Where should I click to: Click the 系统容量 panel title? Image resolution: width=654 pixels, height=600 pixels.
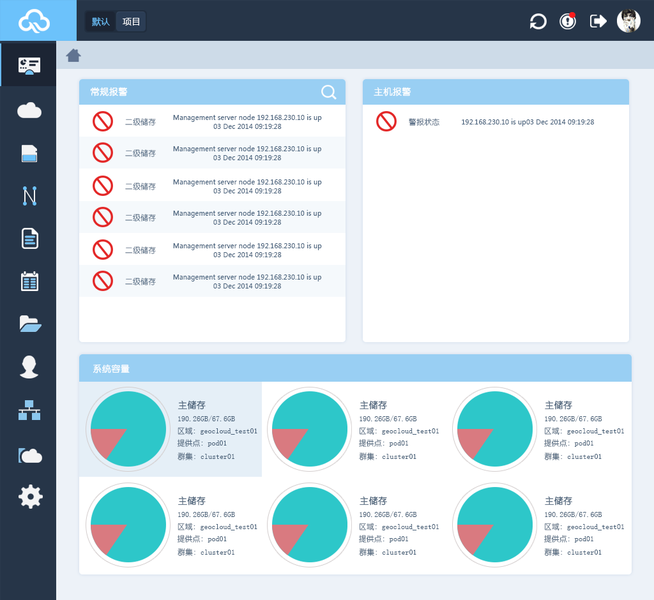tap(111, 369)
